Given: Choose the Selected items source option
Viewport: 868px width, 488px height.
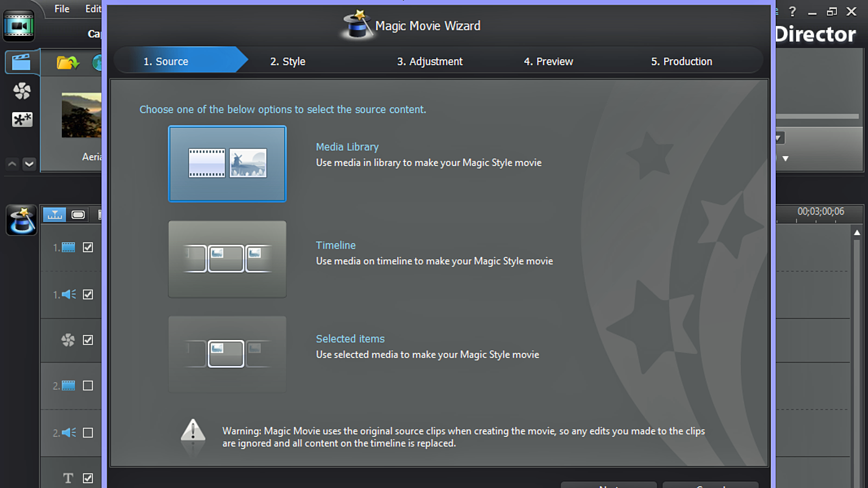Looking at the screenshot, I should [x=227, y=354].
